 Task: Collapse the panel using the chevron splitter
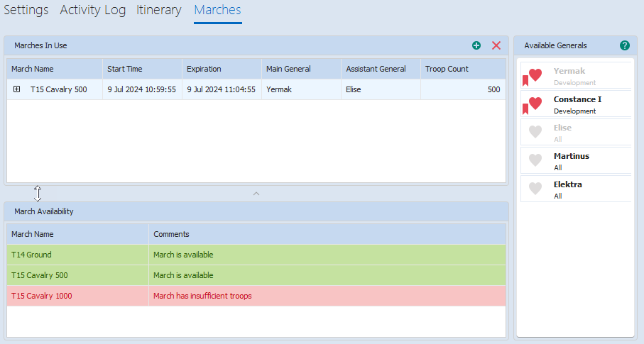257,193
